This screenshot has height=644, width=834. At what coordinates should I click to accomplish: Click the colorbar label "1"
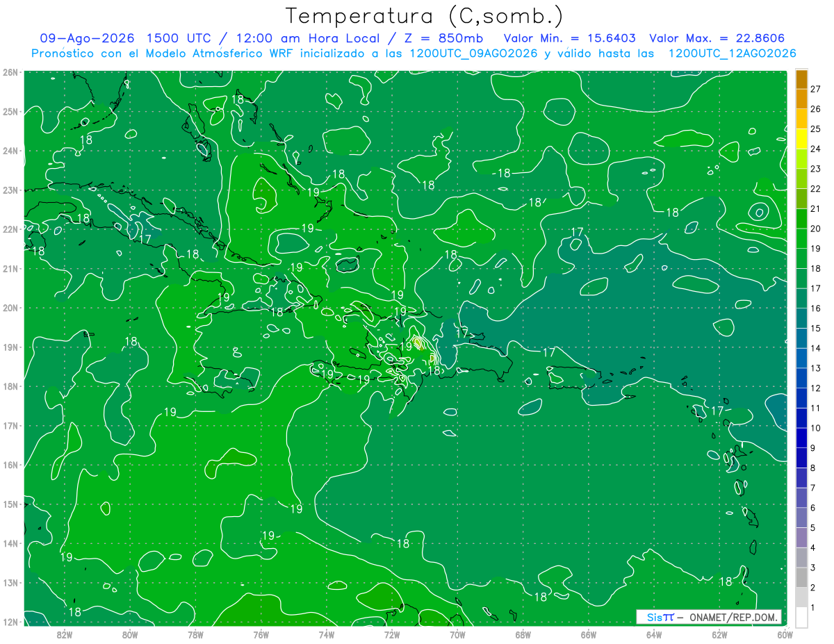tap(813, 608)
